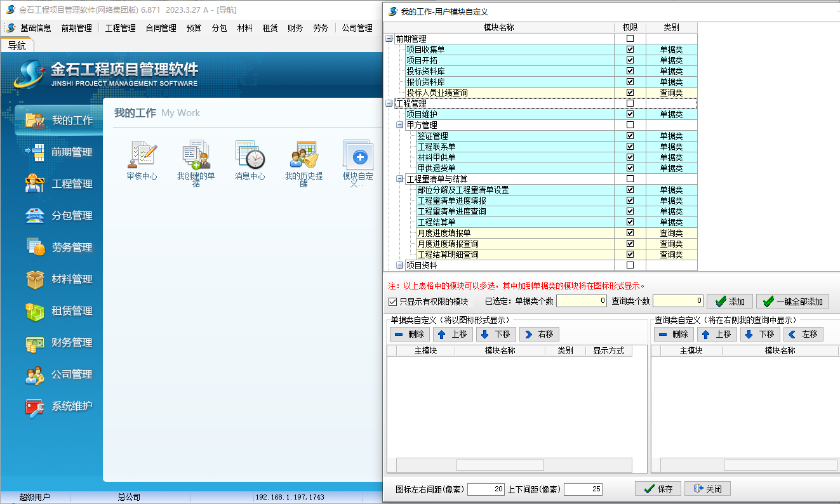This screenshot has width=840, height=504.
Task: Open the 合同管理 menu
Action: 161,28
